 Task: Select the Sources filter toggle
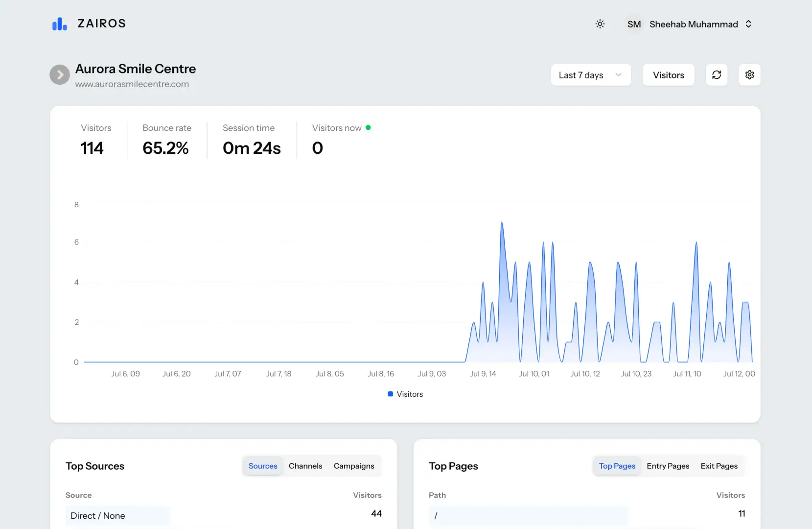[x=262, y=466]
